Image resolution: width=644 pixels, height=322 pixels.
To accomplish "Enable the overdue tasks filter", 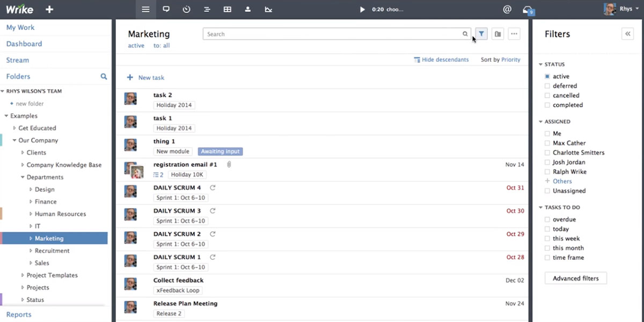I will coord(547,219).
